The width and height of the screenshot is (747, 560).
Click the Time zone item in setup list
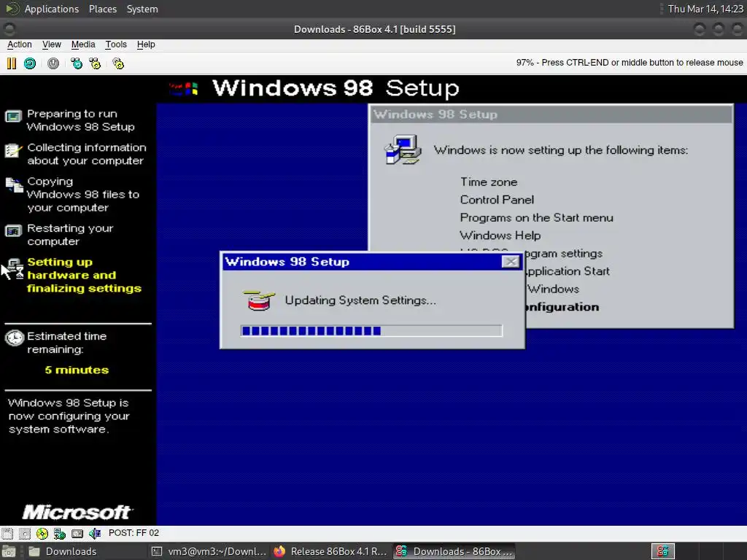[x=489, y=182]
